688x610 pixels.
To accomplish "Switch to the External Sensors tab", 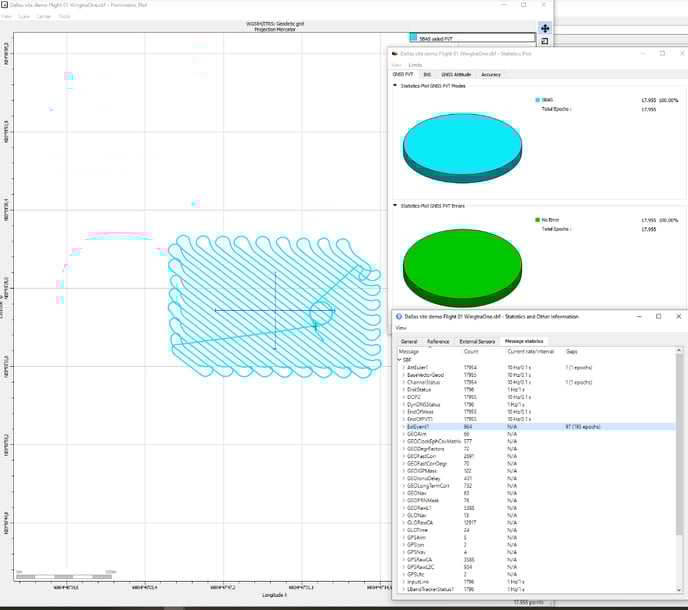I will [477, 341].
